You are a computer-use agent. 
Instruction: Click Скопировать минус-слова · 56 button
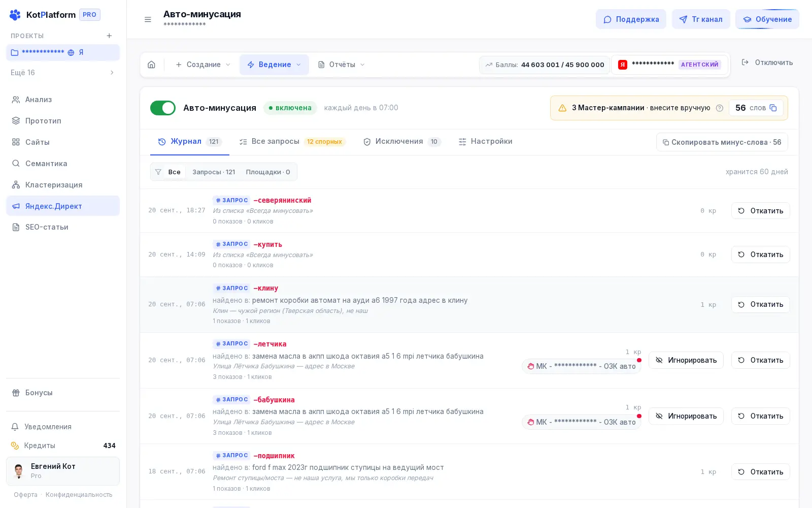(722, 142)
